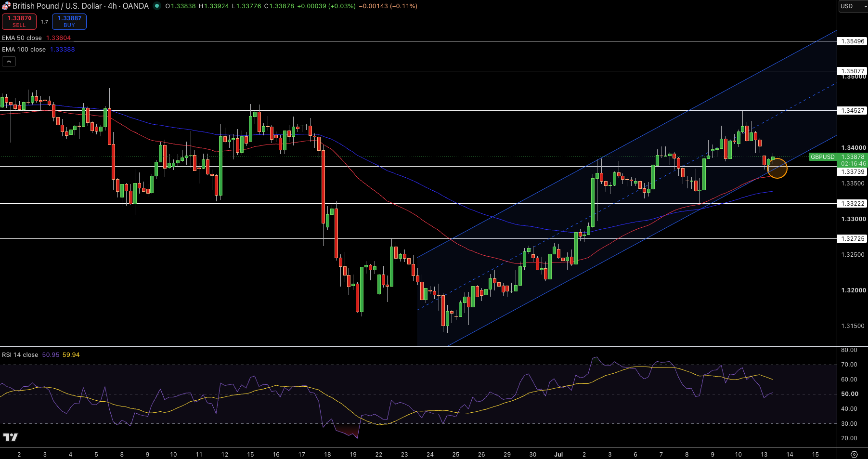Viewport: 868px width, 459px height.
Task: Click the RSI moving average value 59.94
Action: click(71, 354)
